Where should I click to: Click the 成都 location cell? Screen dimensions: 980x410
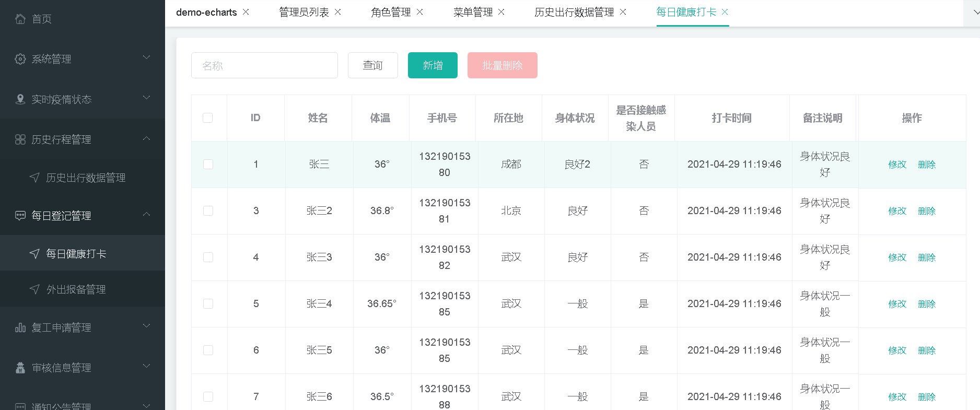(x=511, y=164)
